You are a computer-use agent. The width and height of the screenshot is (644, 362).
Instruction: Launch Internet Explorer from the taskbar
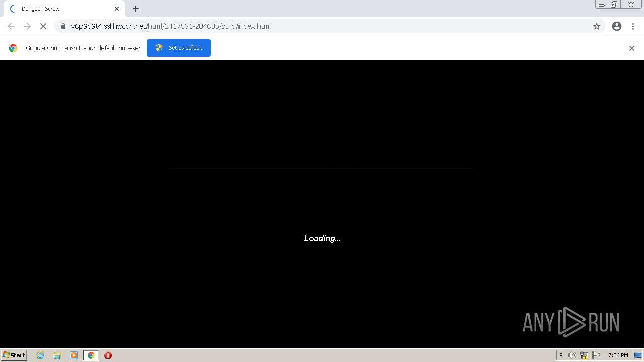tap(40, 355)
